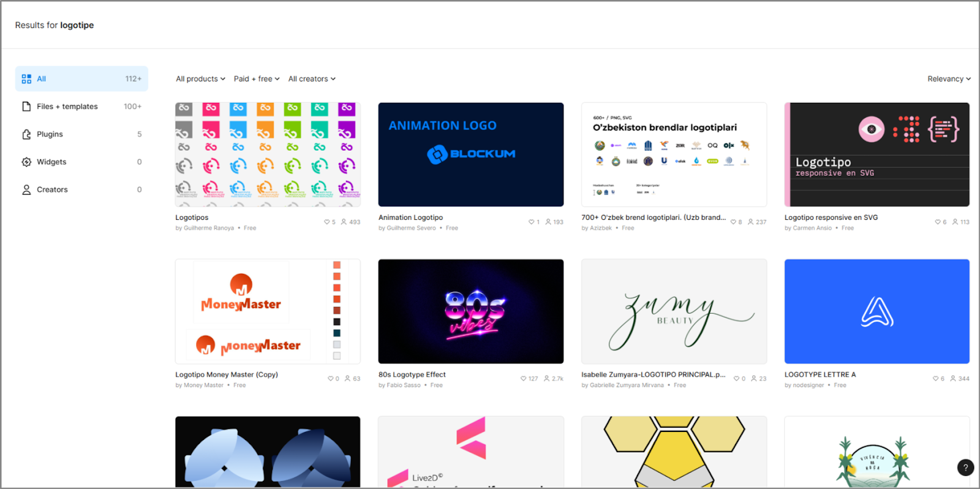Click heart icon on 80s Logotype Effect
Viewport: 980px width, 489px height.
pos(524,379)
